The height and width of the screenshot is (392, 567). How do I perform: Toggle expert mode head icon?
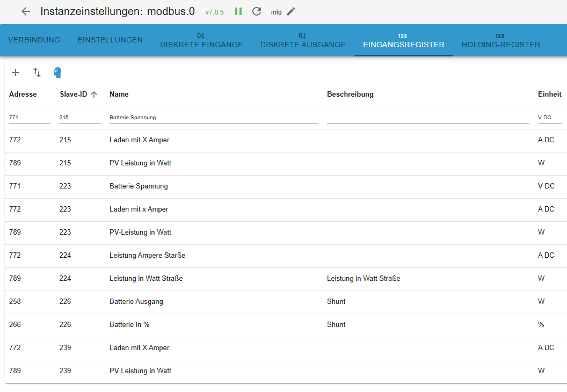(x=57, y=72)
